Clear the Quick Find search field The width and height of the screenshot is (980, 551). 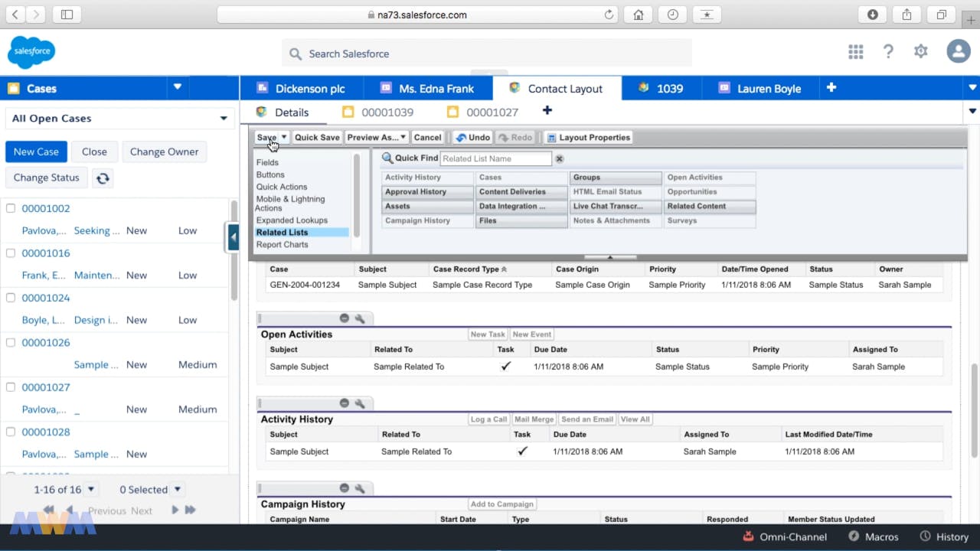point(559,158)
